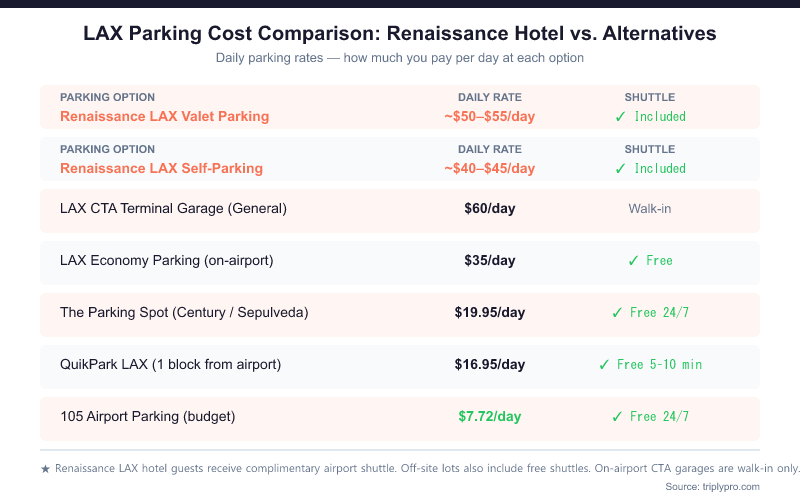Click the valet shuttle Included checkmark
Screen dimensions: 800x500
pyautogui.click(x=621, y=116)
